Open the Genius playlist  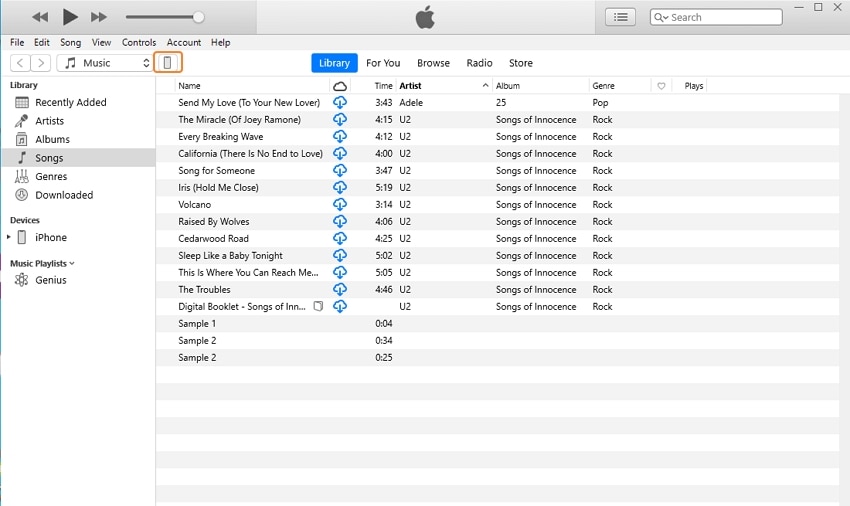tap(79, 280)
